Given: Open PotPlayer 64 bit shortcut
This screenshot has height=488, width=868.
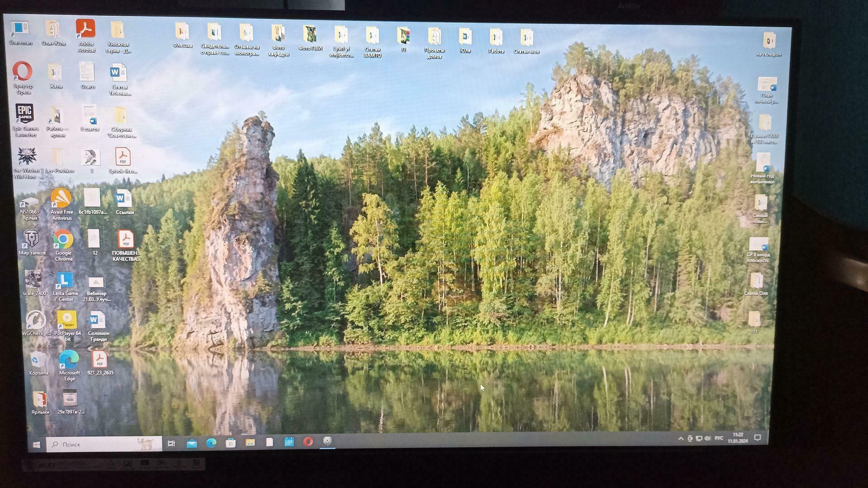Looking at the screenshot, I should point(67,326).
